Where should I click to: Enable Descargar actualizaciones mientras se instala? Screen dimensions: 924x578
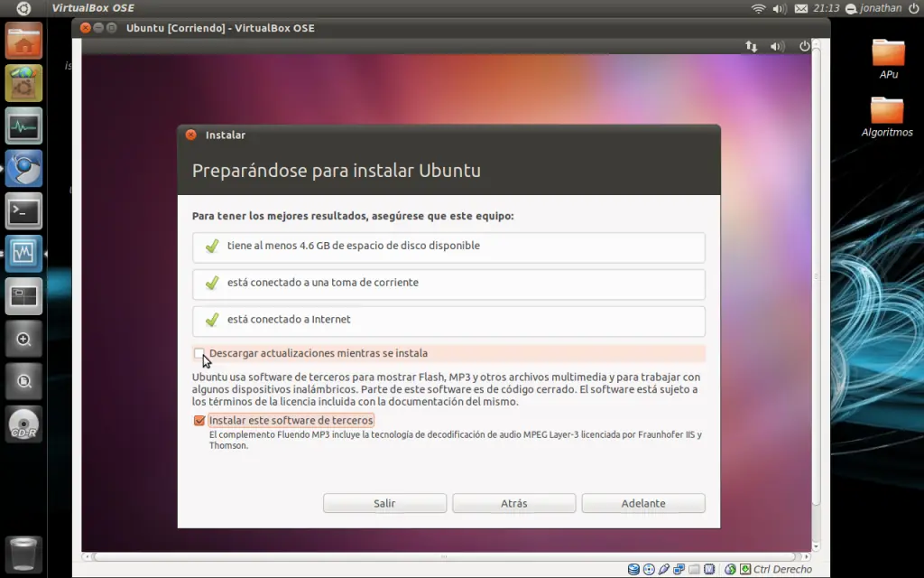click(199, 353)
